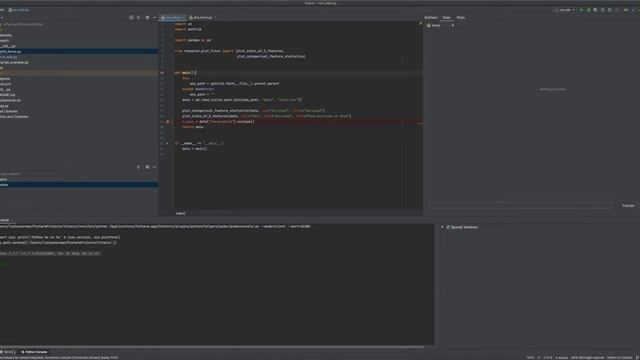Click the Format button in SciView

[x=628, y=206]
